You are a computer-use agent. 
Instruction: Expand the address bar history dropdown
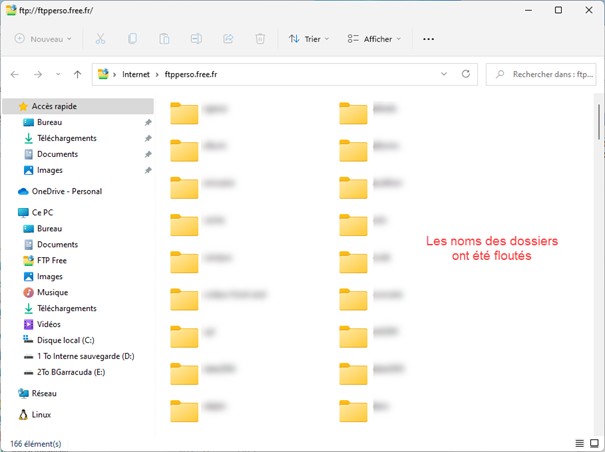tap(444, 74)
